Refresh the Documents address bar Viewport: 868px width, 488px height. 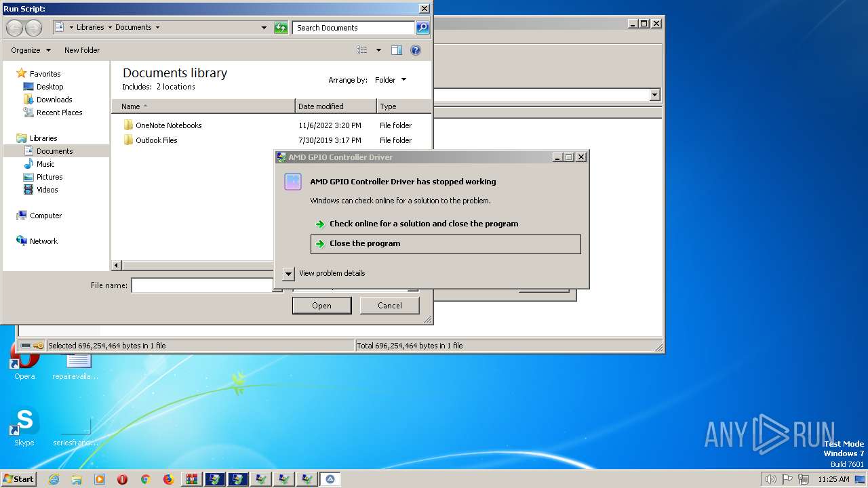(281, 28)
